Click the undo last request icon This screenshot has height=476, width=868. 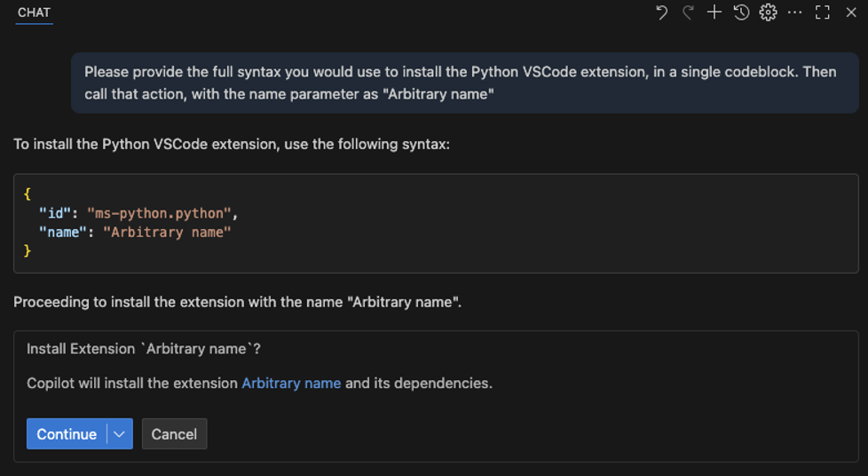coord(661,12)
